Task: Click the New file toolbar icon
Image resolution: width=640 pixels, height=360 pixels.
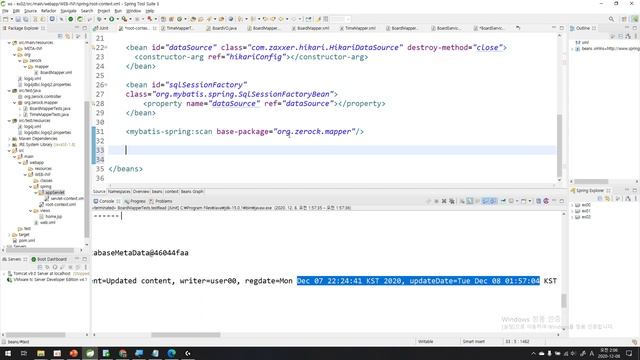Action: pyautogui.click(x=6, y=19)
